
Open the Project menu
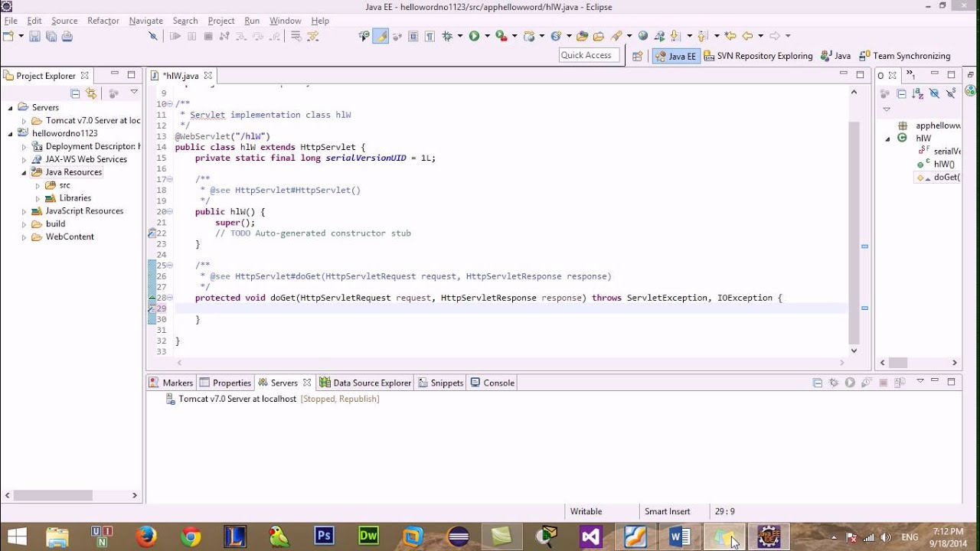(x=221, y=21)
